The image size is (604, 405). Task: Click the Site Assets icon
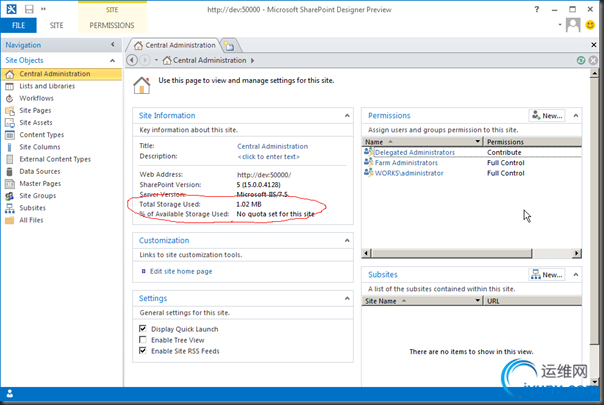click(x=10, y=123)
